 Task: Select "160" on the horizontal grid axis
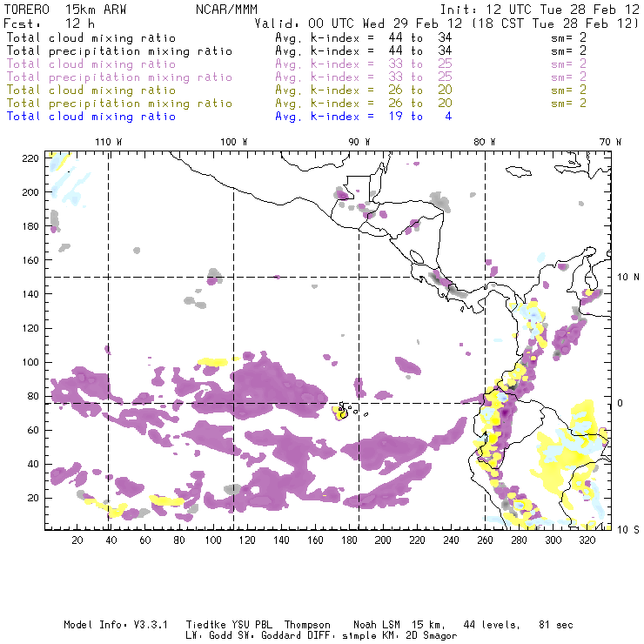click(315, 540)
